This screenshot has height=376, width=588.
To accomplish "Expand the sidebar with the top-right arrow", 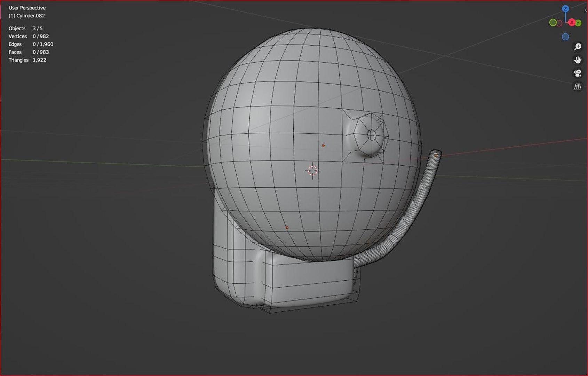I will [x=586, y=10].
